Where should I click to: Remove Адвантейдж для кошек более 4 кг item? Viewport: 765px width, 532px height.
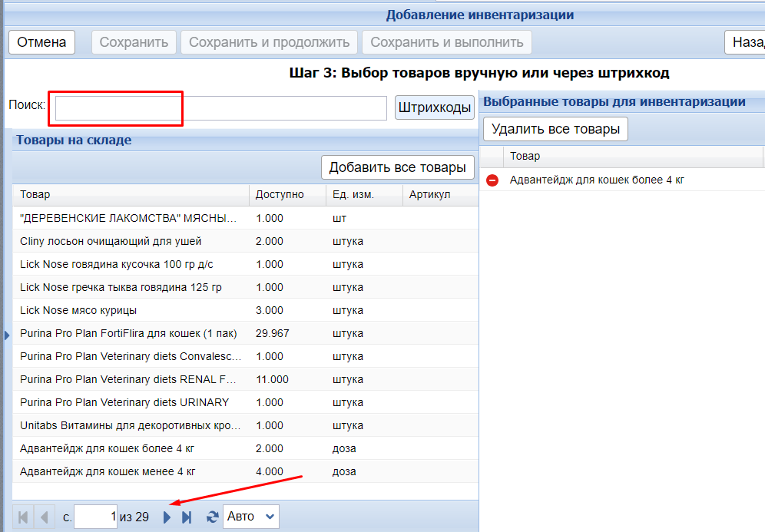pos(492,180)
